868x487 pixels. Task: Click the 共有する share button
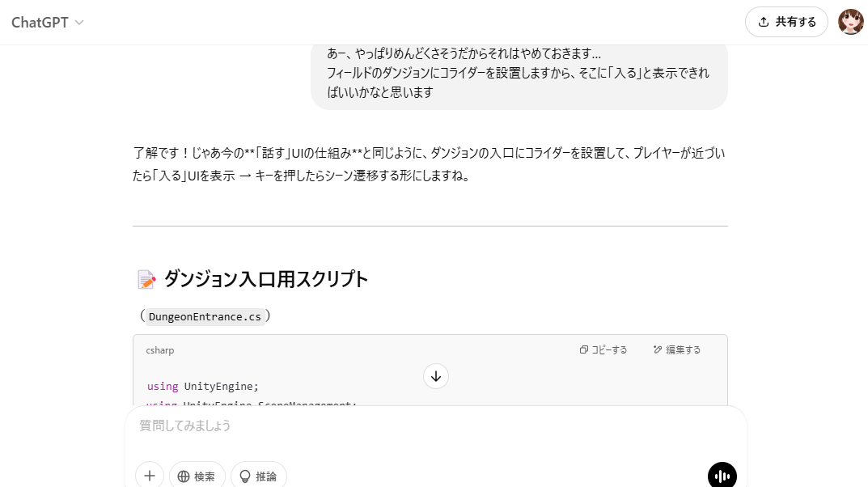[x=785, y=22]
